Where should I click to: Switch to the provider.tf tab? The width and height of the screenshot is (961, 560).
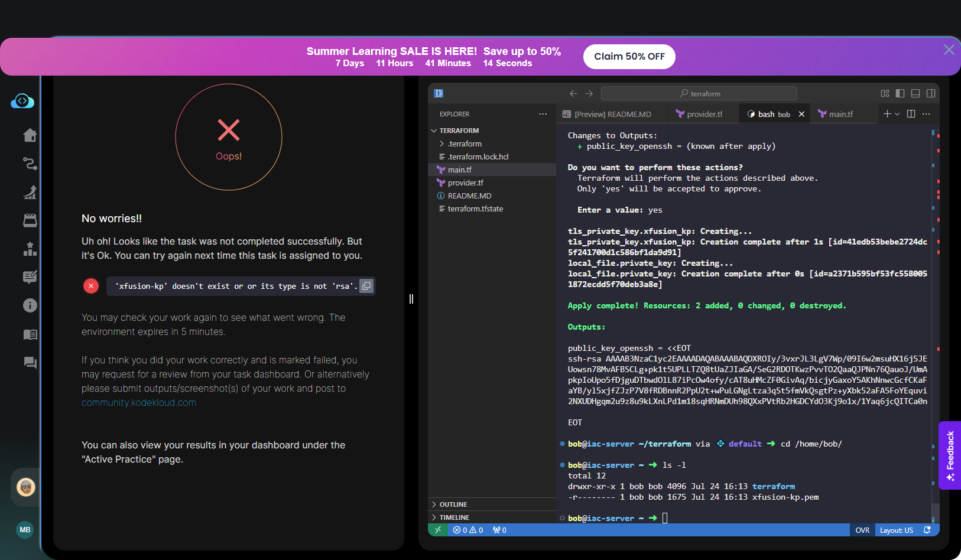700,114
